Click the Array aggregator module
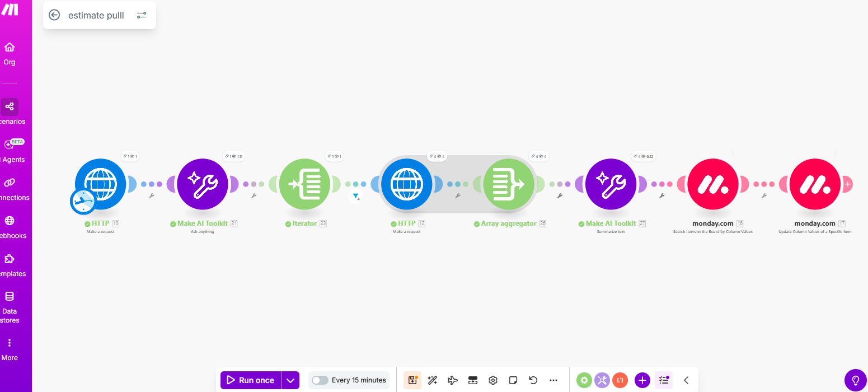868x392 pixels. [508, 184]
